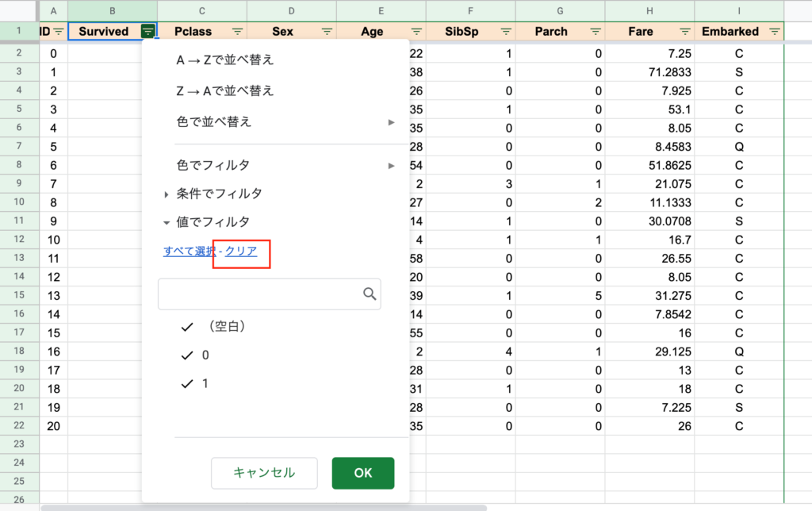The width and height of the screenshot is (812, 511).
Task: Open 色でフィルタ submenu arrow
Action: pos(392,166)
